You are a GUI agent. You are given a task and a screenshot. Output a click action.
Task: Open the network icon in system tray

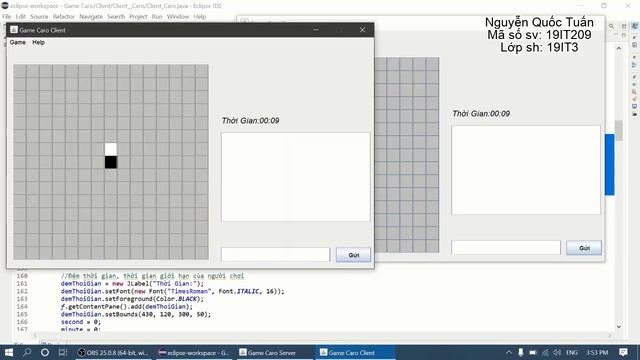(x=545, y=352)
